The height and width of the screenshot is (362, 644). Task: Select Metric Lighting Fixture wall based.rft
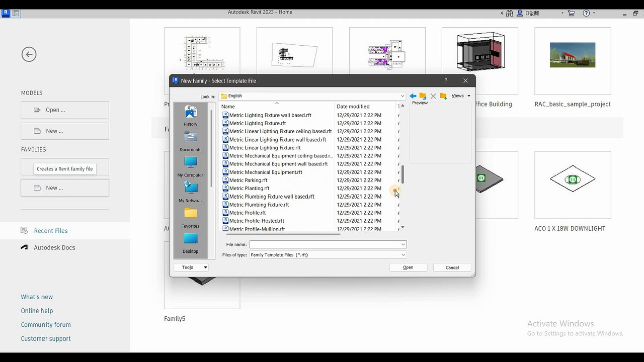[x=270, y=115]
